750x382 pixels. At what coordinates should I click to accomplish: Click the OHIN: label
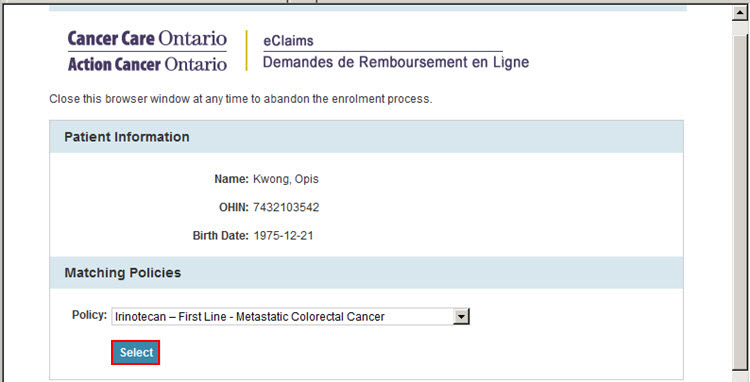[234, 207]
